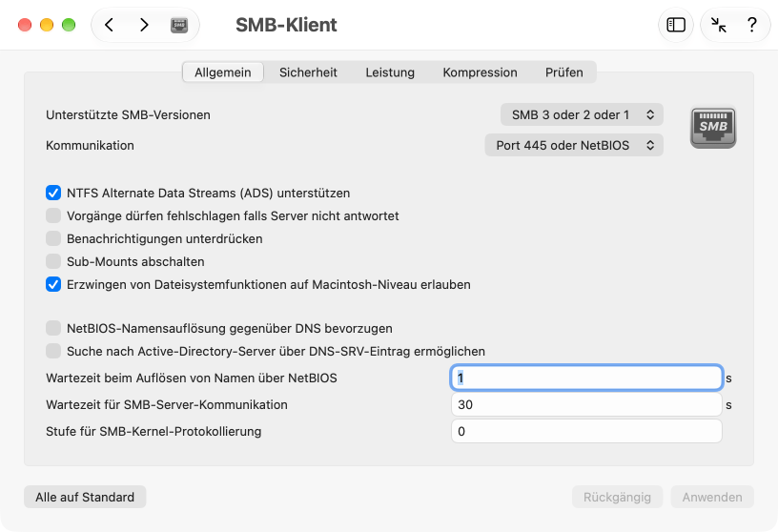Screen dimensions: 778x532
Task: Open help with the question mark
Action: [x=752, y=25]
